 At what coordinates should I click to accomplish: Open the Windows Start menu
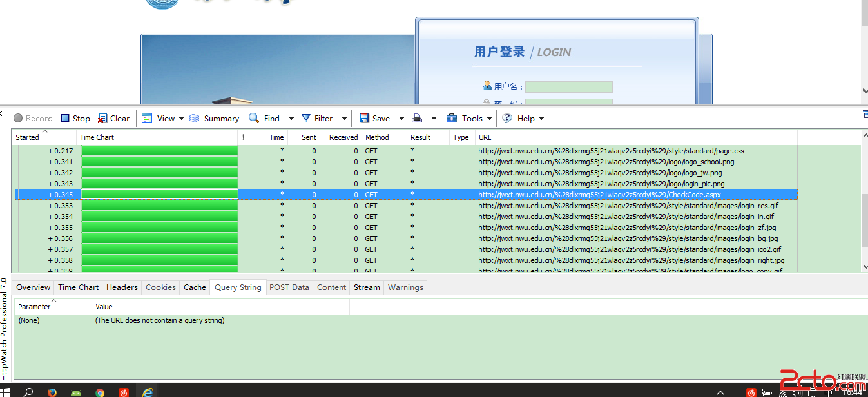[x=5, y=392]
